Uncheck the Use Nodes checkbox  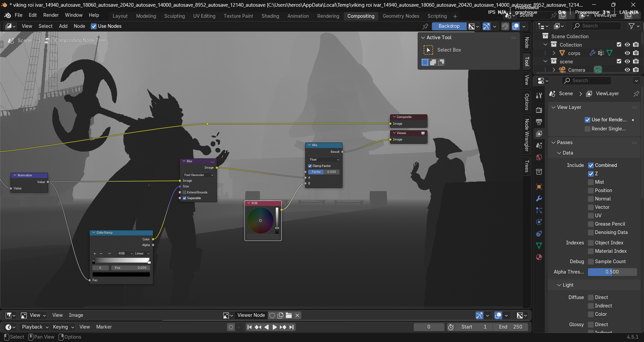[94, 26]
